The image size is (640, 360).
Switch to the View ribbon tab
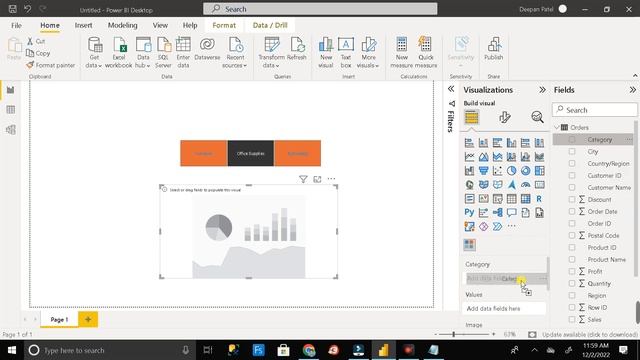pyautogui.click(x=160, y=25)
